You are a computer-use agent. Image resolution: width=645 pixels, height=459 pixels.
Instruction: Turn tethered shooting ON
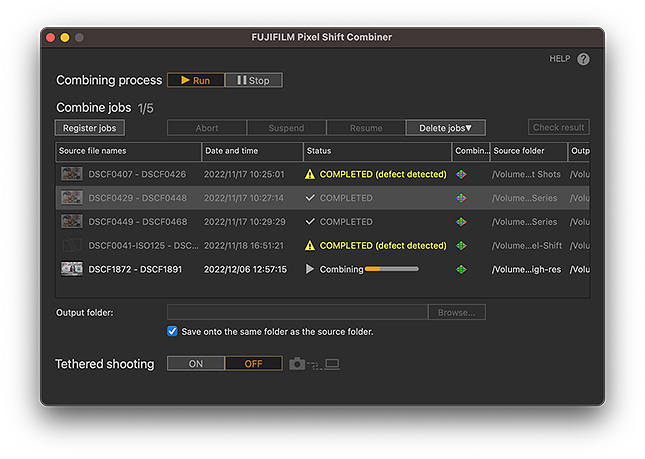(x=195, y=364)
